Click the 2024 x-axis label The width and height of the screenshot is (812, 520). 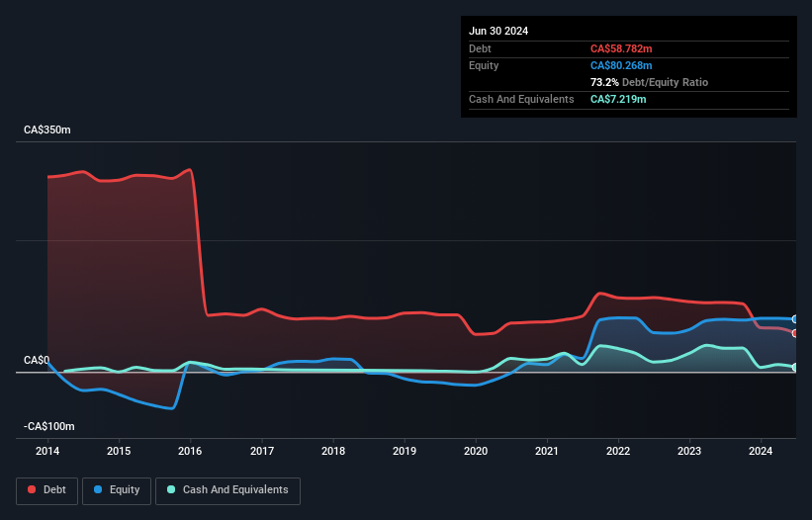pyautogui.click(x=761, y=451)
